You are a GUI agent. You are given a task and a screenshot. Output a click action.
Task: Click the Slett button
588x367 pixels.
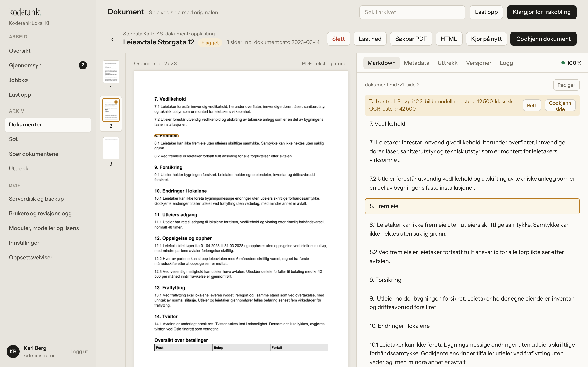[x=339, y=39]
